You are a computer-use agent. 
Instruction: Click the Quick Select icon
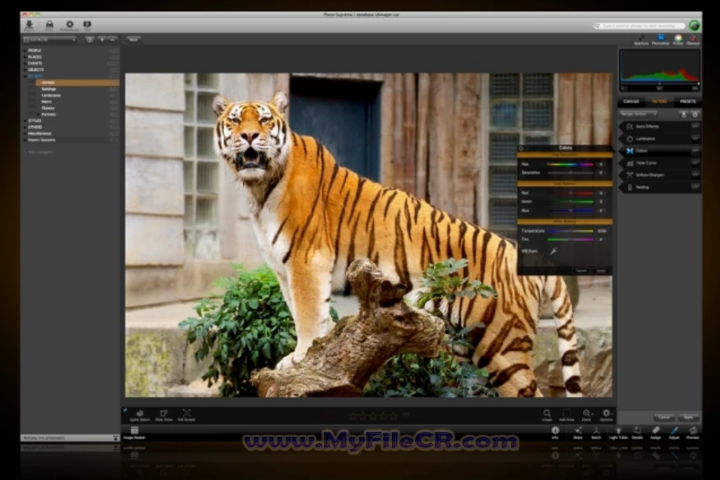pos(140,413)
